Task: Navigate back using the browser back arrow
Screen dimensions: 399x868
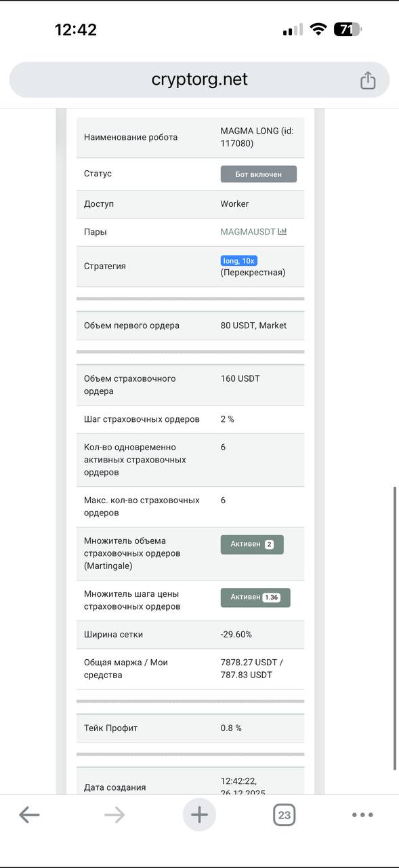Action: (30, 814)
